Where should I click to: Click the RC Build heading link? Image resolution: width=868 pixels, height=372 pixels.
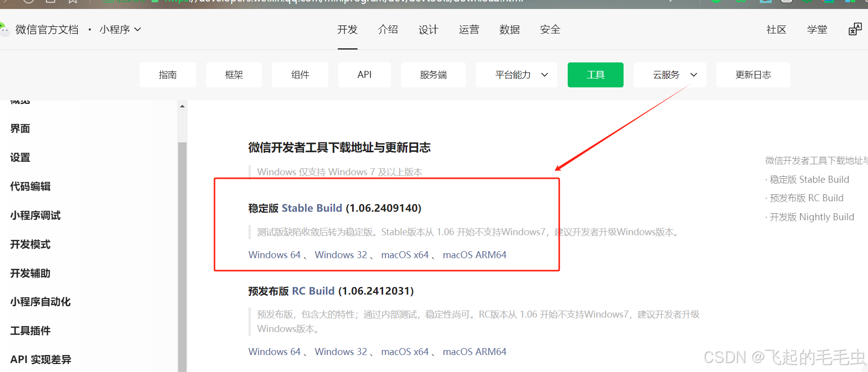pos(313,291)
